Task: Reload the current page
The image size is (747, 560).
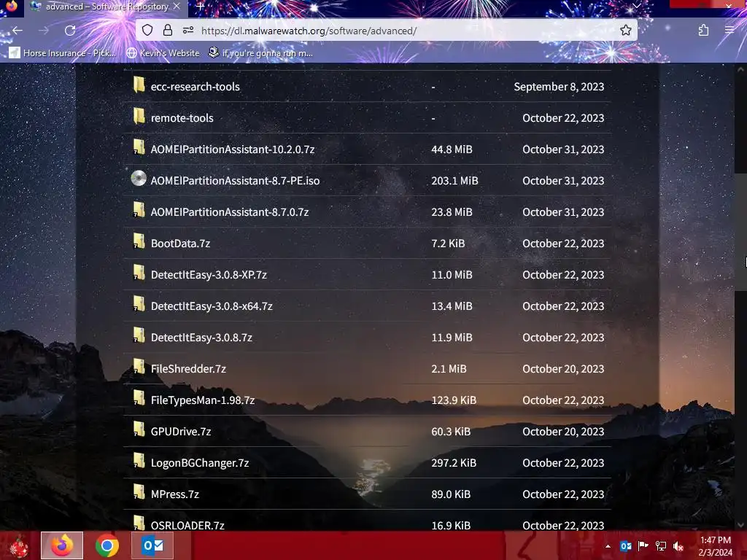Action: [x=70, y=31]
